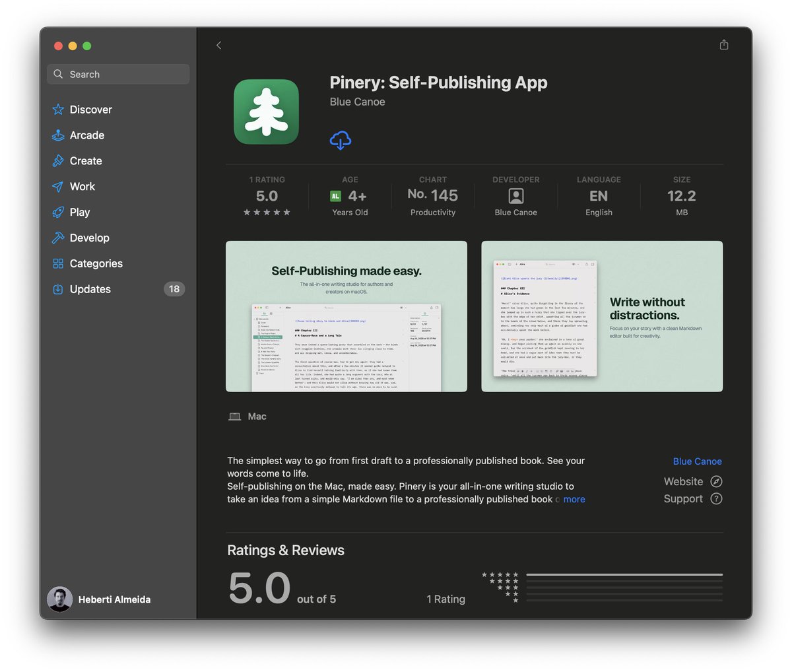
Task: Click the Ratings & Reviews heading
Action: pos(286,551)
